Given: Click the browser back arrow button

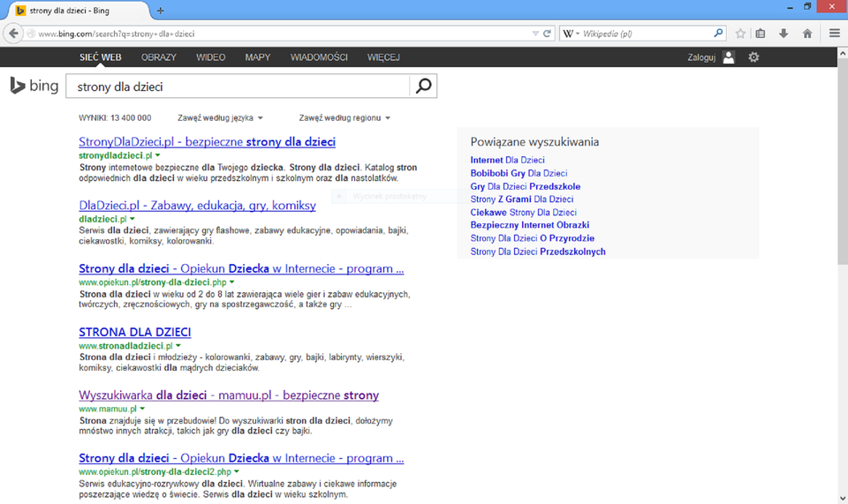Looking at the screenshot, I should click(13, 34).
